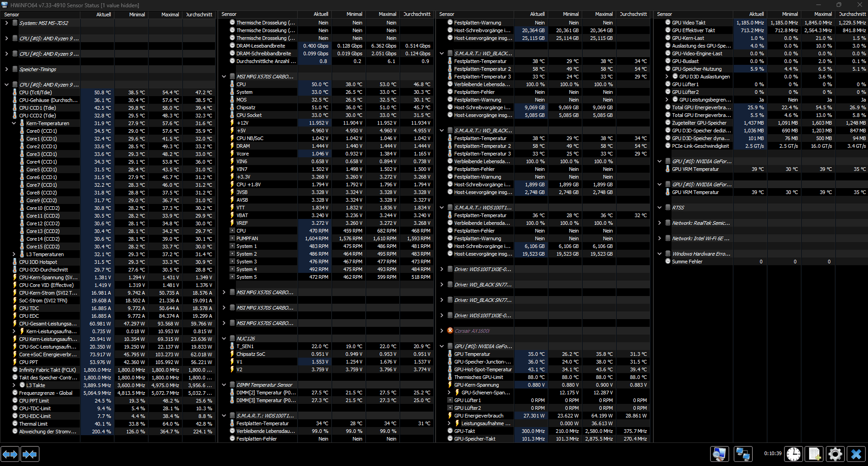Viewport: 868px width, 466px height.
Task: Expand GPU-Schienen-Span... subtree
Action: (449, 393)
